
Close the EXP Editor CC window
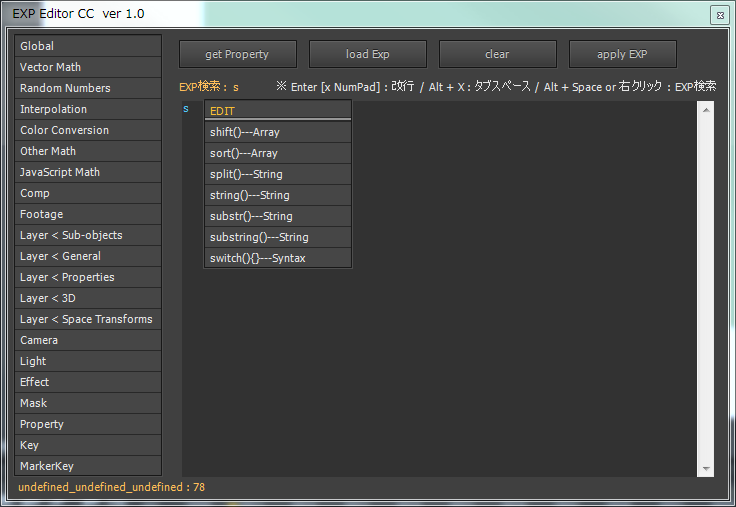coord(720,15)
